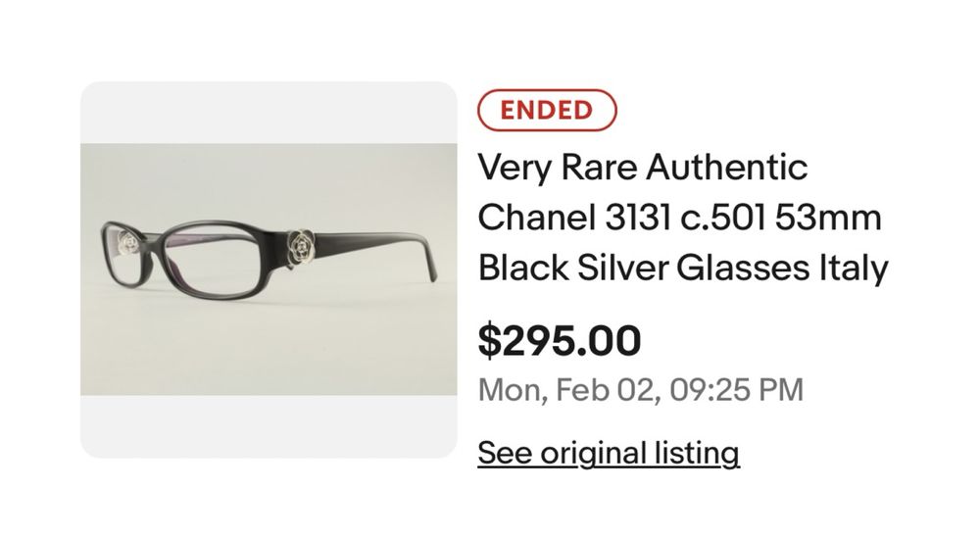Click the word listing in the underlined link
980x540 pixels.
697,453
